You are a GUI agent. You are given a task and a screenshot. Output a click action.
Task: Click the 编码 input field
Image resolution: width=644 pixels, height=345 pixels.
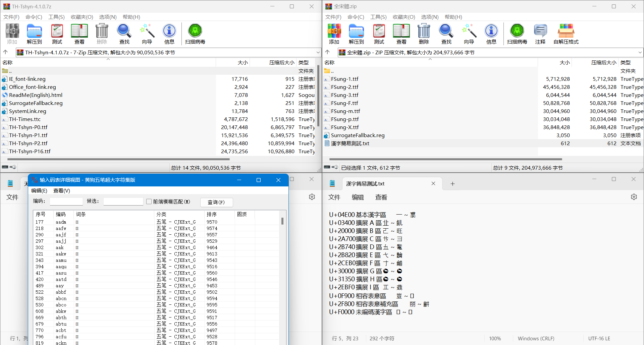[66, 202]
